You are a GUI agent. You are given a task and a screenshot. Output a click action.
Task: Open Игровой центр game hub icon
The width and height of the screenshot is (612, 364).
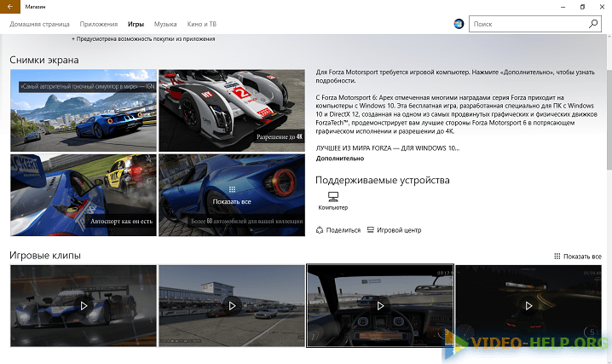point(370,229)
